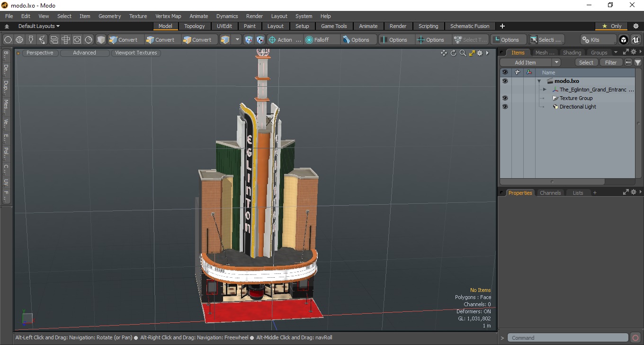Open layout settings gear in top-right tab bar
This screenshot has width=644, height=345.
tap(636, 26)
